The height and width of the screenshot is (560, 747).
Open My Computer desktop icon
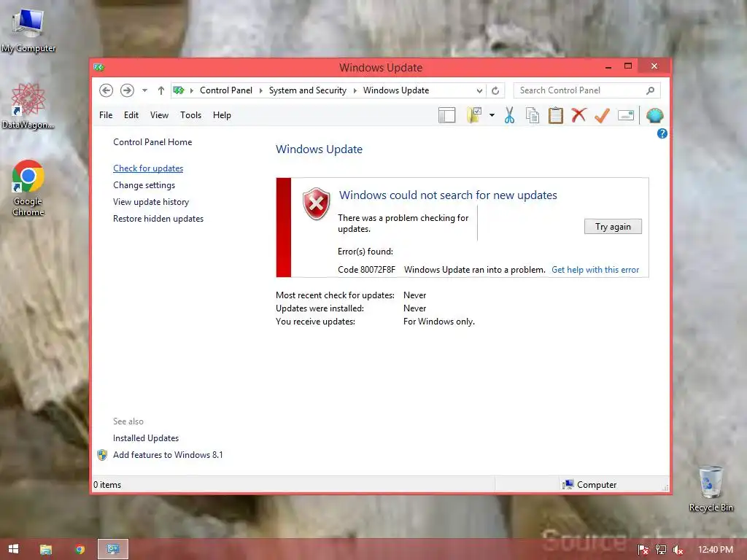point(28,31)
